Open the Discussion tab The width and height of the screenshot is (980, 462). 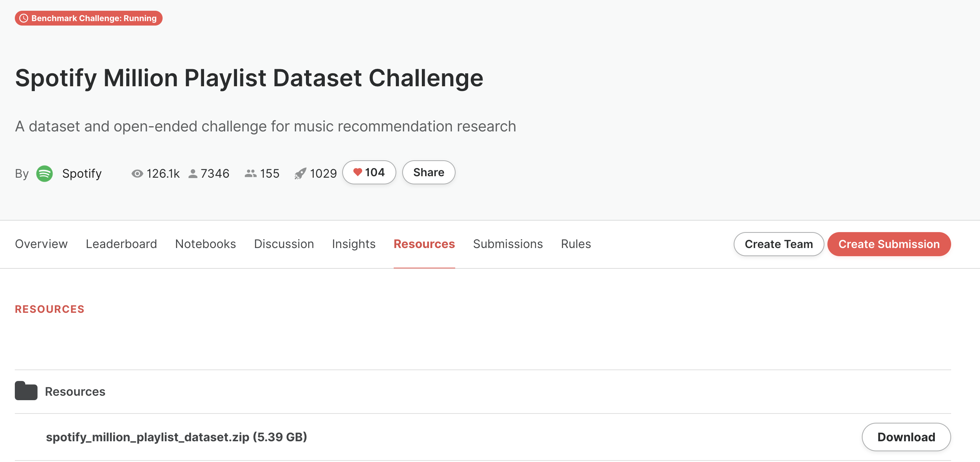pos(284,244)
